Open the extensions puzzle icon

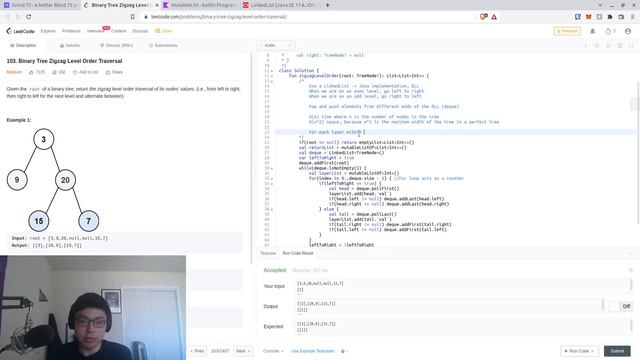click(x=610, y=17)
